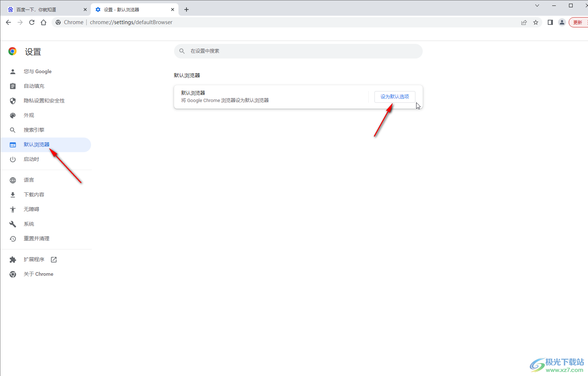Open 自动填充 settings section
588x376 pixels.
[x=46, y=86]
